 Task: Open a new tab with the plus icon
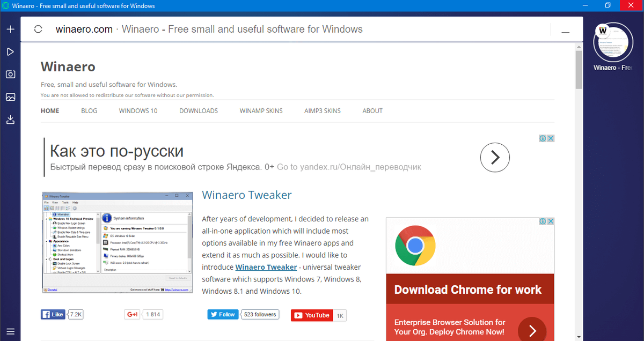tap(10, 29)
